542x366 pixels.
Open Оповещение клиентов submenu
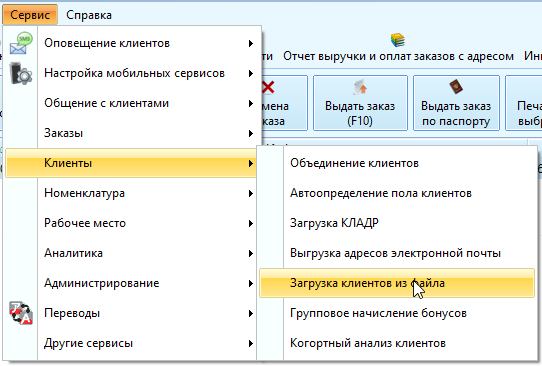(x=131, y=43)
